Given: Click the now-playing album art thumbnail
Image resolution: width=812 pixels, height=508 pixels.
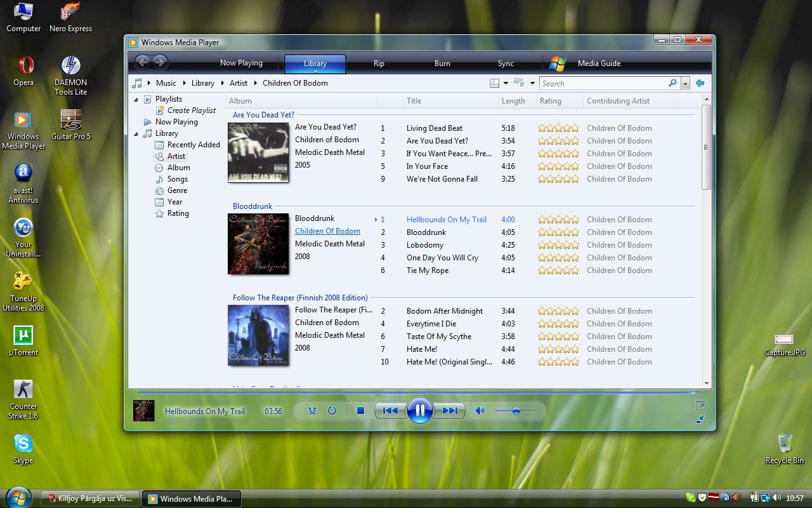Looking at the screenshot, I should click(144, 411).
